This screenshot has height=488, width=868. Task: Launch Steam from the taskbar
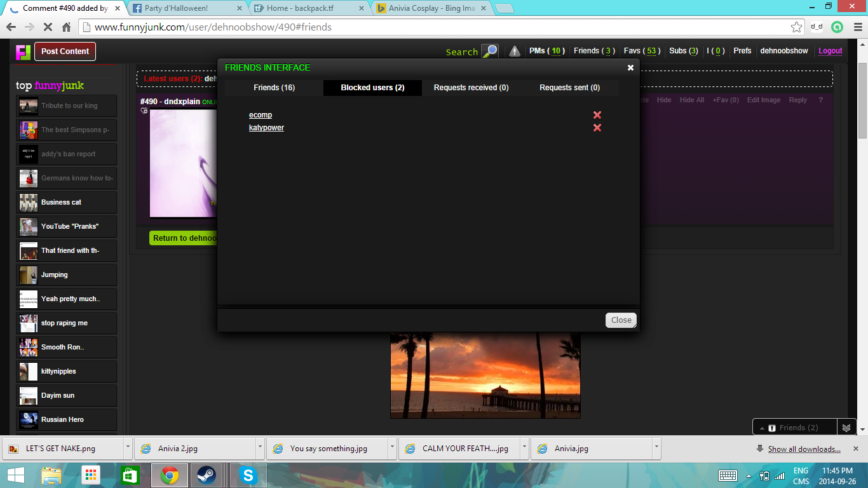(206, 475)
